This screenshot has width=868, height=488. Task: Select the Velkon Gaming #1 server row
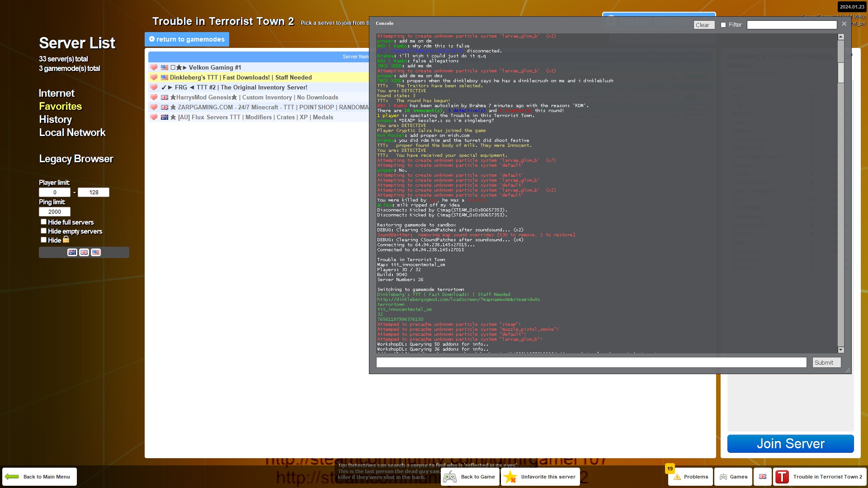click(259, 67)
